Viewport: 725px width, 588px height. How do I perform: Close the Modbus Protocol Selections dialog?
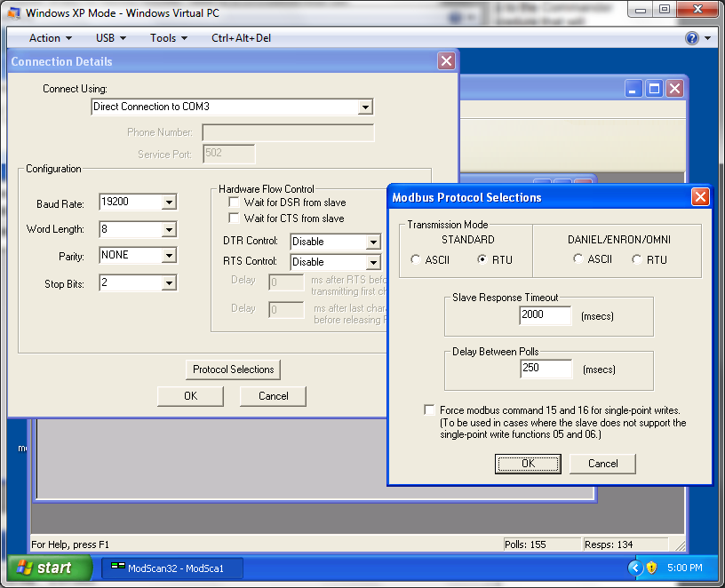[700, 197]
